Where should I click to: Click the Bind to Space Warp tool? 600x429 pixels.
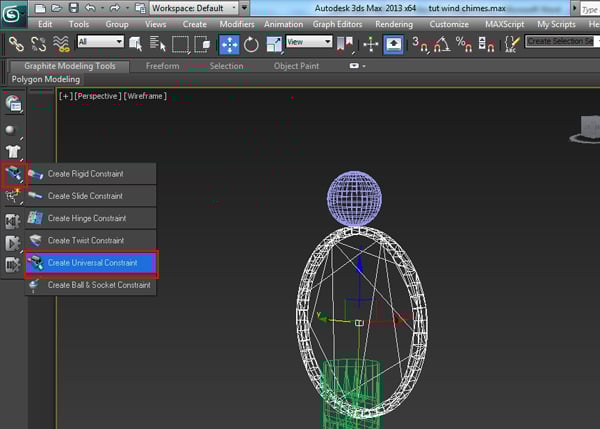click(61, 44)
